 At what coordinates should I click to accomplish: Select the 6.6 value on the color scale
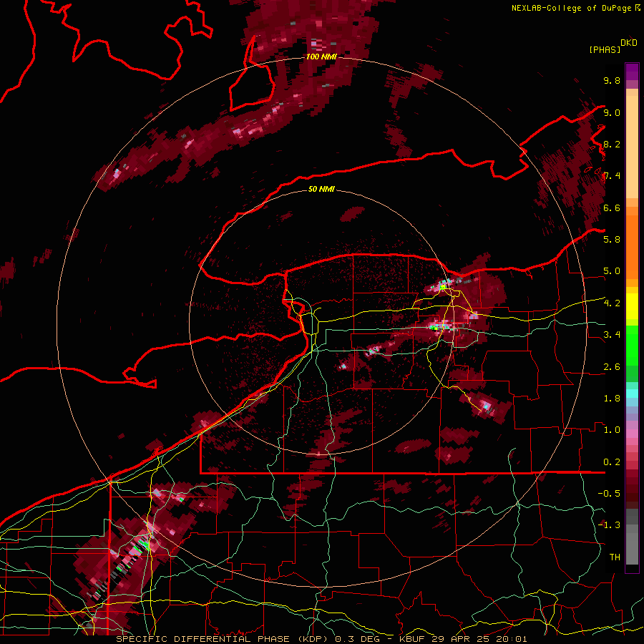(x=612, y=208)
